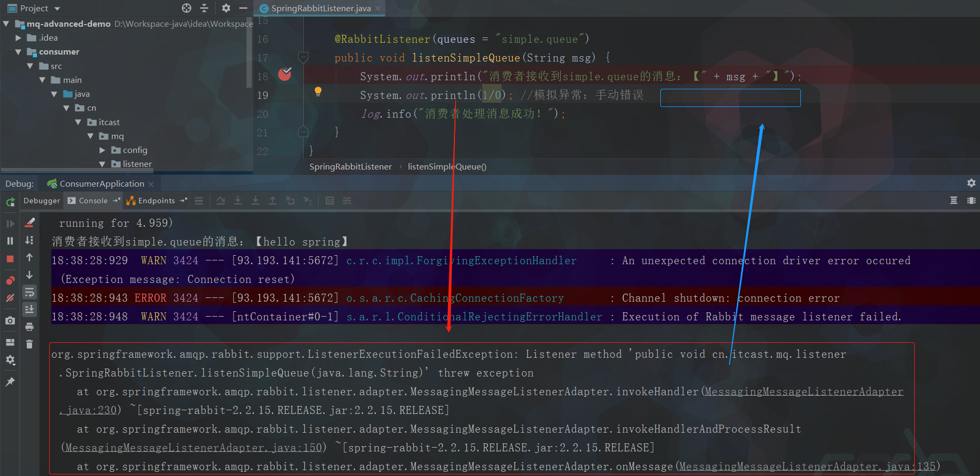This screenshot has width=980, height=476.
Task: Click the Resume Program icon
Action: coord(10,224)
